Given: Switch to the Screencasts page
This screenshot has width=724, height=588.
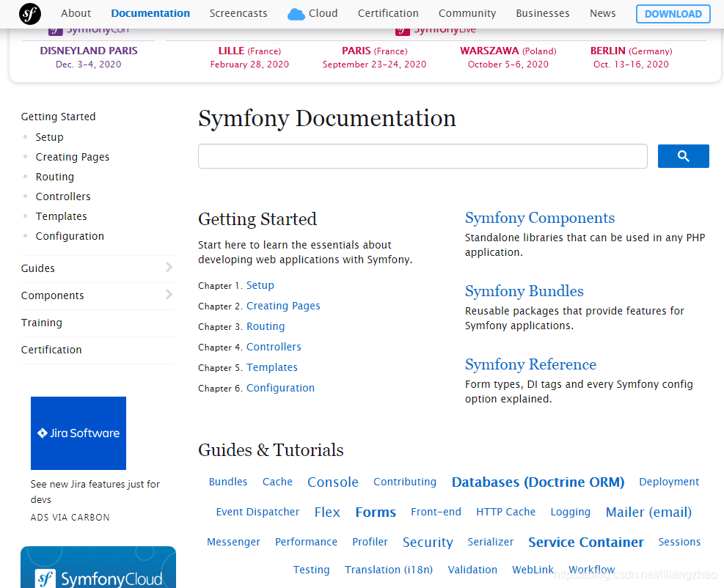Looking at the screenshot, I should click(x=238, y=13).
